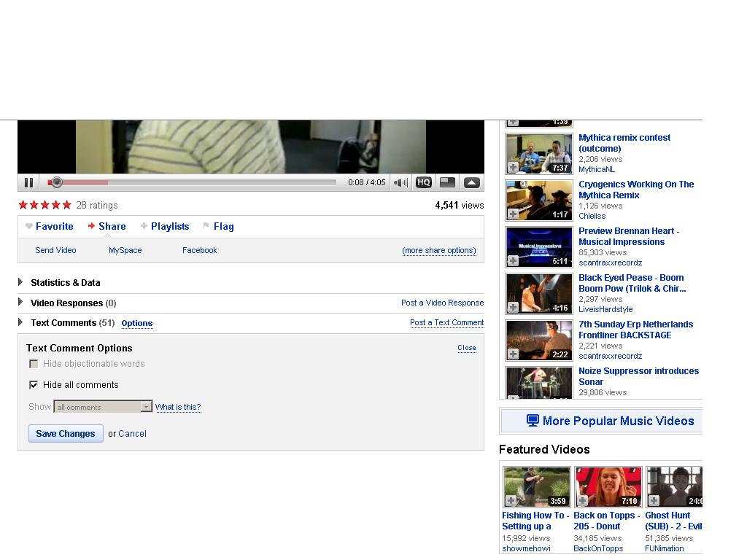Click Post a Text Comment
The height and width of the screenshot is (560, 747).
pyautogui.click(x=447, y=323)
